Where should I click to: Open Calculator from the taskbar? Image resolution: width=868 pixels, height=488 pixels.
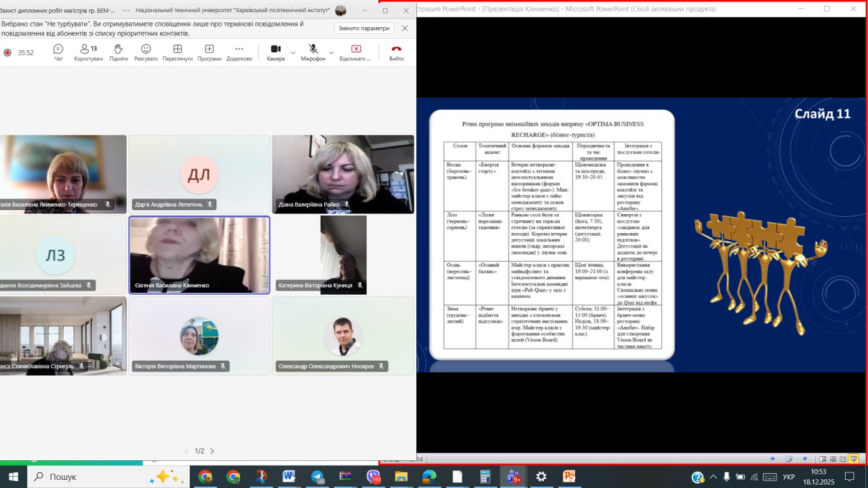coord(485,476)
